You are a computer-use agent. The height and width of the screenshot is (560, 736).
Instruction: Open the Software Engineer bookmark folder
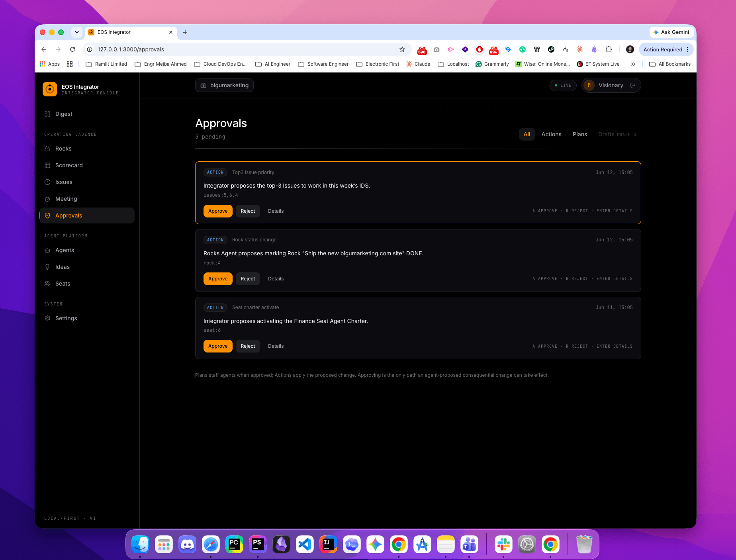(x=323, y=64)
